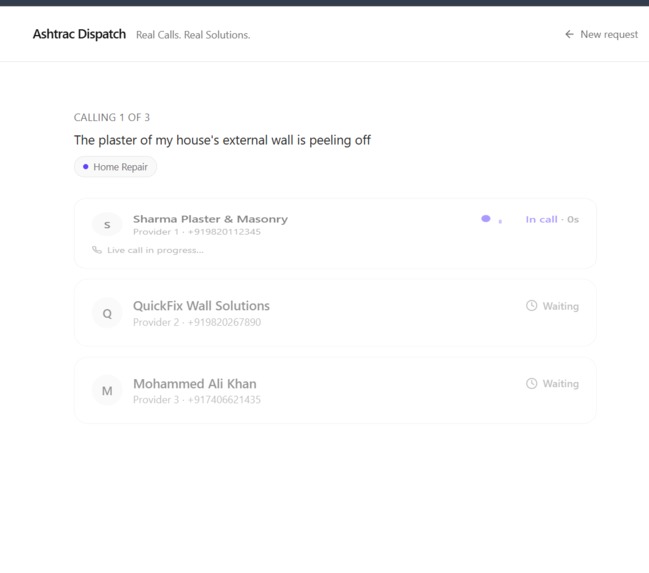Image resolution: width=649 pixels, height=573 pixels.
Task: Click the S avatar for Sharma Plaster
Action: click(x=107, y=225)
